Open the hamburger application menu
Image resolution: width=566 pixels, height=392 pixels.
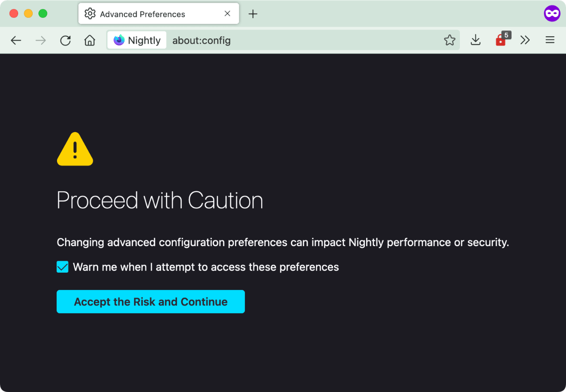[550, 40]
